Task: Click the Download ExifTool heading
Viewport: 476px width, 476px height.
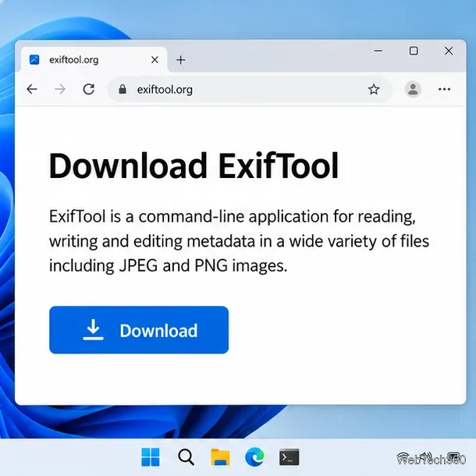Action: click(194, 165)
